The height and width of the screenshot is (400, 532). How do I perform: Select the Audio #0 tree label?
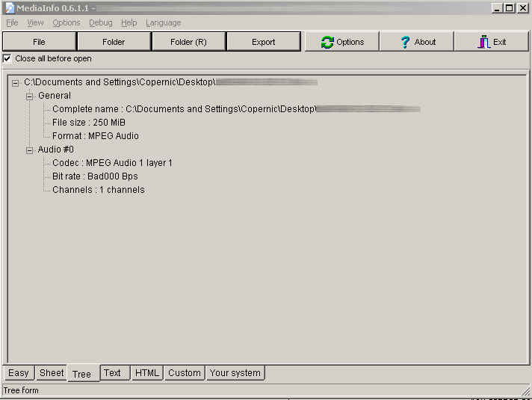click(55, 150)
